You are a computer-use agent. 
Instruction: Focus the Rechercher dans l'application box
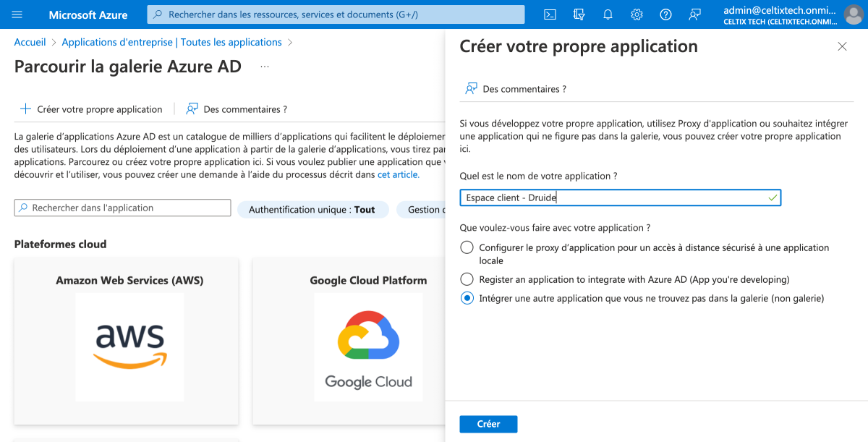tap(122, 208)
